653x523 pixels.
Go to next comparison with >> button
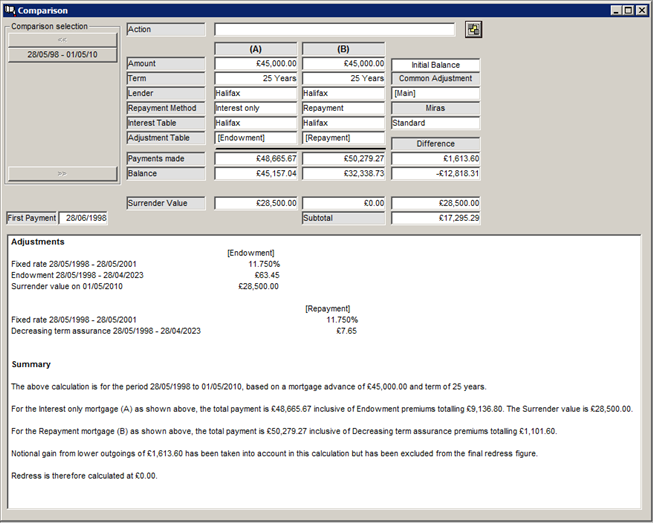[62, 174]
